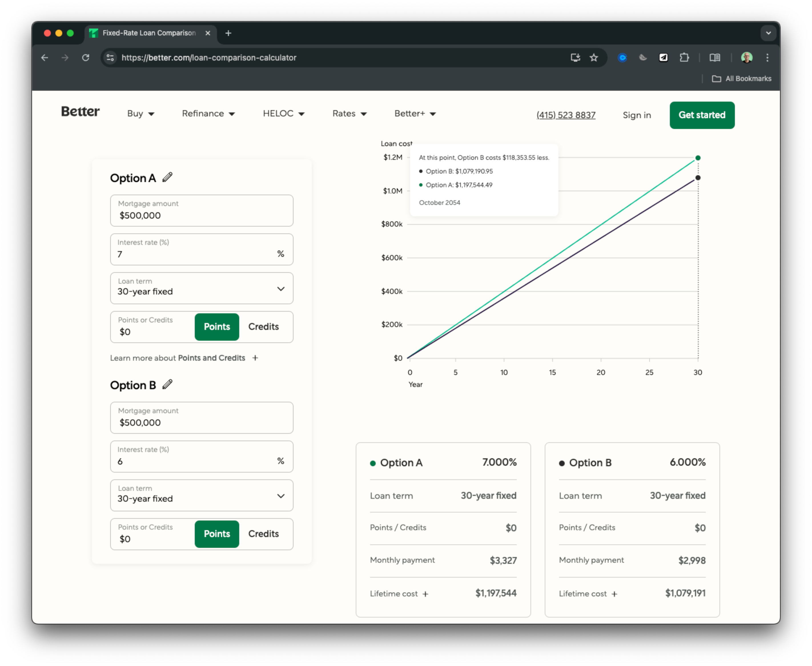Open the browser extensions puzzle icon

tap(684, 58)
